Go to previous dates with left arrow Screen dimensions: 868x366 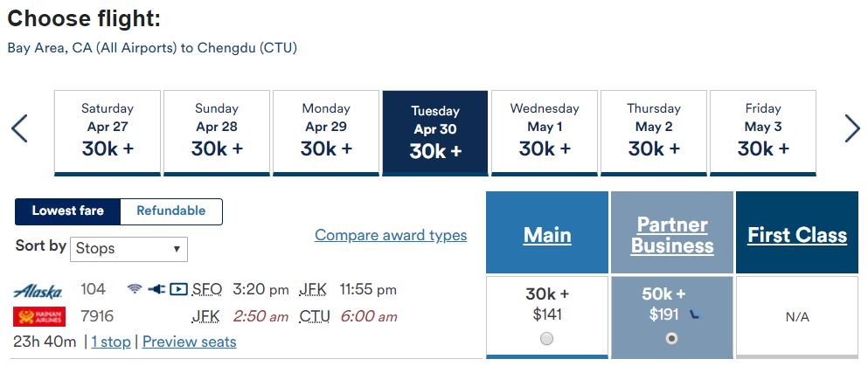19,129
